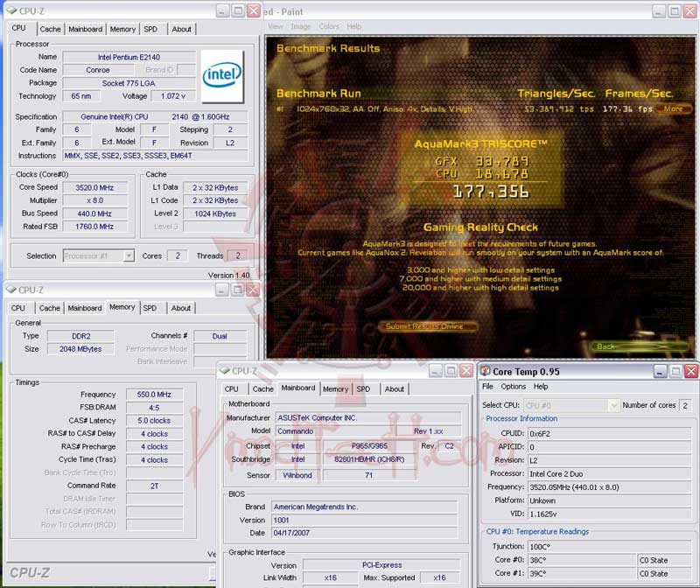
Task: Minimize the top CPU-Z CPU window
Action: 223,10
